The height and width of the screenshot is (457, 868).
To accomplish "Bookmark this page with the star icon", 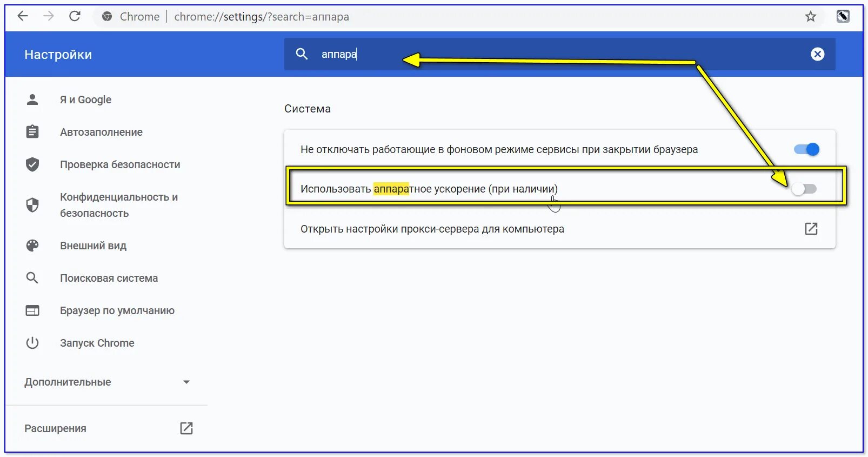I will (x=810, y=17).
